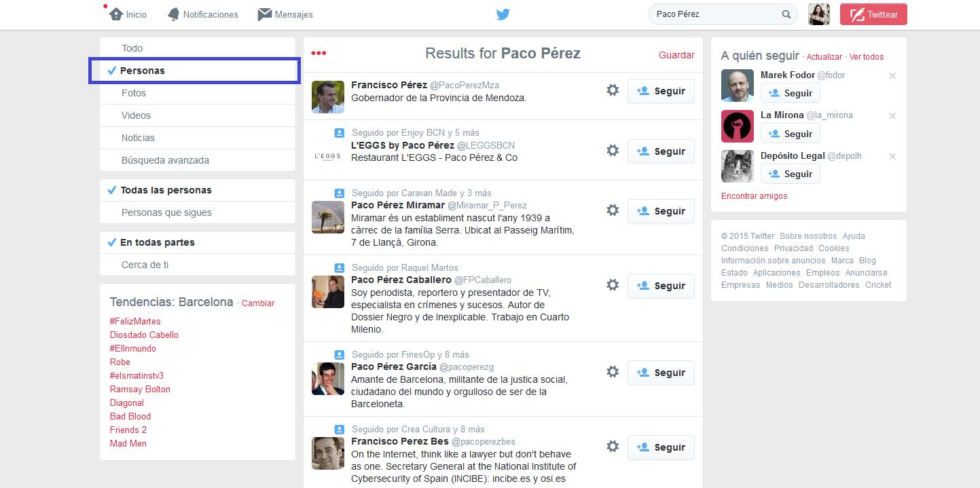Open profile avatar menu
Viewport: 980px width, 488px height.
coord(819,14)
